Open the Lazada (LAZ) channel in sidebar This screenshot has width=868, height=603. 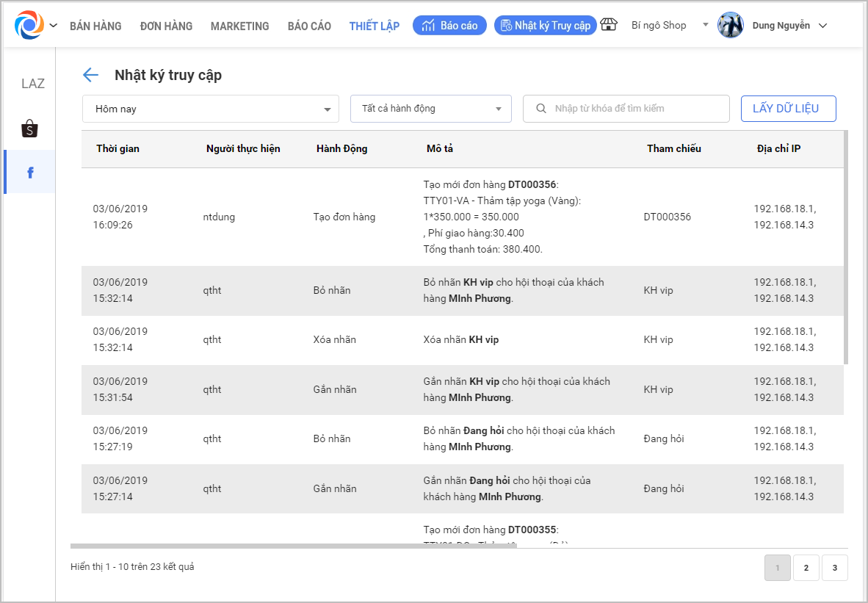32,84
